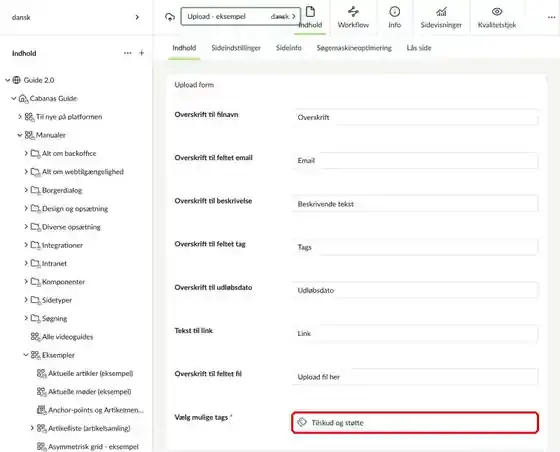Image resolution: width=560 pixels, height=452 pixels.
Task: Click the Udløbsdato text field
Action: coord(415,290)
